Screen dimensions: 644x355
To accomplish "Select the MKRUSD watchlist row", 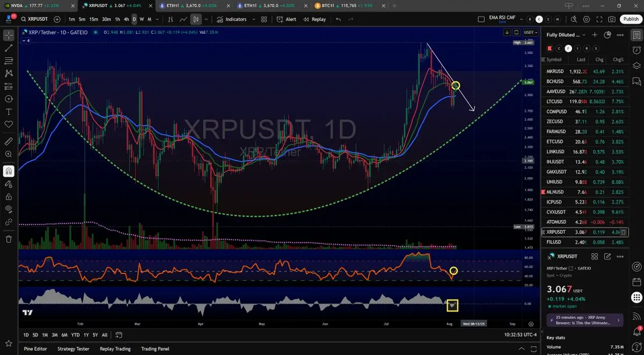I will (584, 71).
